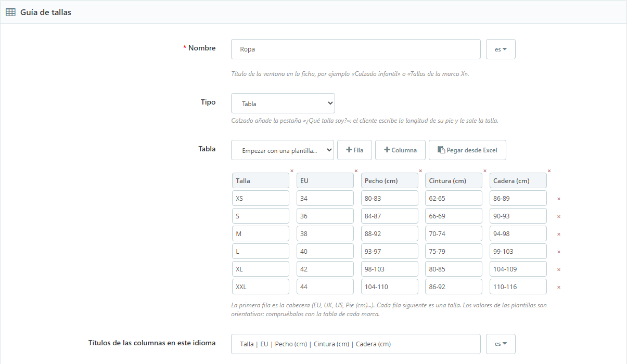The width and height of the screenshot is (627, 364).
Task: Click the XXL size cell
Action: click(261, 287)
